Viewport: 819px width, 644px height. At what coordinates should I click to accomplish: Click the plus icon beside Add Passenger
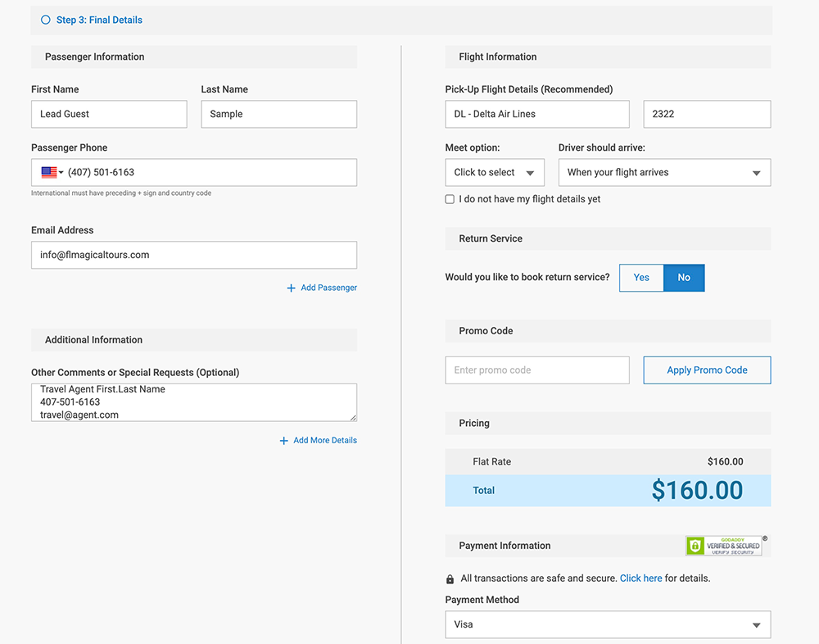click(291, 288)
